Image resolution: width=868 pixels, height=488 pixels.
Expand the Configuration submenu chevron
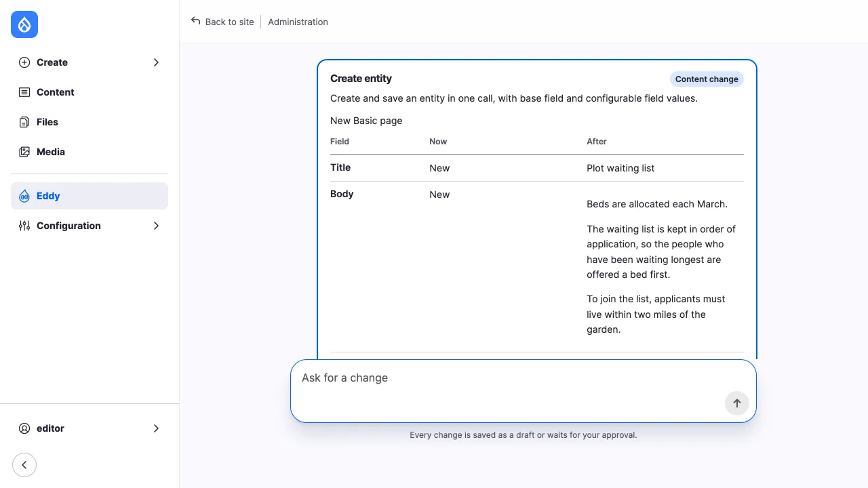point(156,226)
